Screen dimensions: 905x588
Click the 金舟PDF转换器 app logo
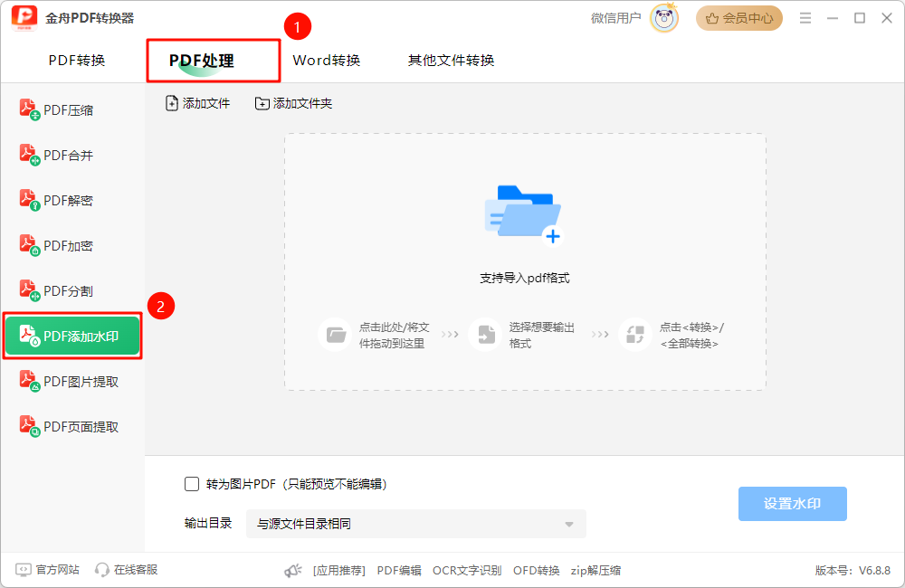[x=24, y=18]
